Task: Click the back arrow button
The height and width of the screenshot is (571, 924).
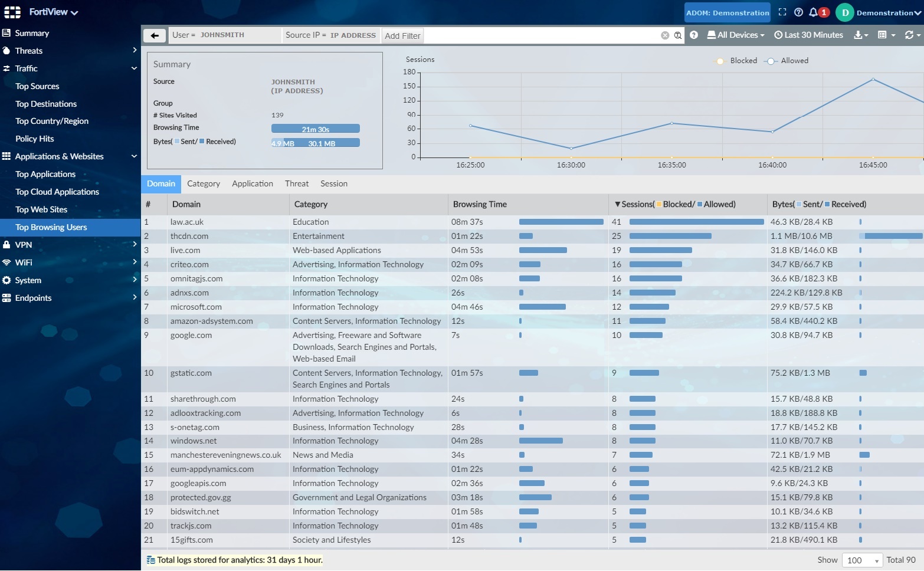Action: (155, 35)
